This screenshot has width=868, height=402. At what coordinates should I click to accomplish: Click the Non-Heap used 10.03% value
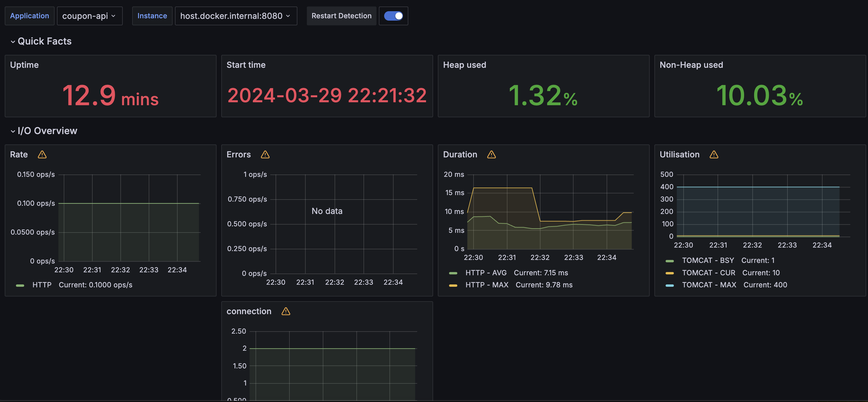tap(759, 95)
